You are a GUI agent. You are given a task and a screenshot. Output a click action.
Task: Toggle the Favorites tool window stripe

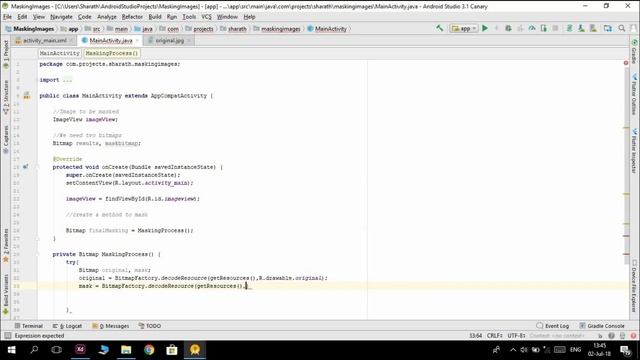[6, 246]
